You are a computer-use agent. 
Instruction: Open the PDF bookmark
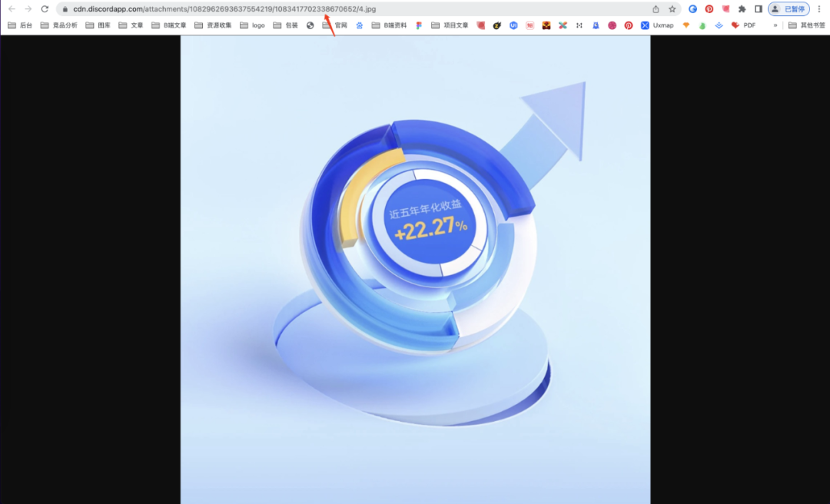click(x=743, y=25)
